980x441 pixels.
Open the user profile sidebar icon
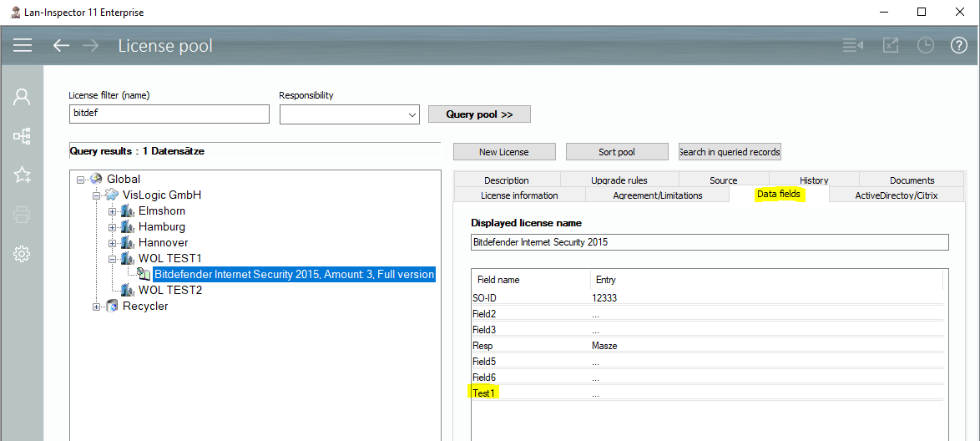[x=23, y=97]
